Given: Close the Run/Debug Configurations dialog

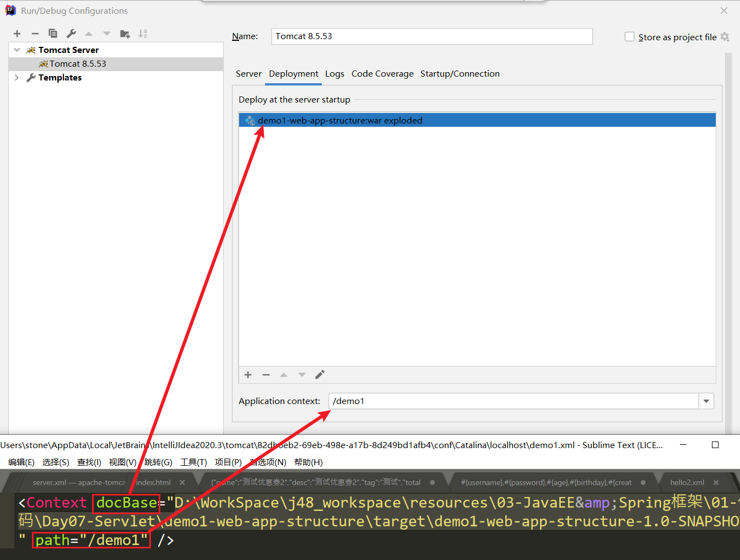Looking at the screenshot, I should click(724, 10).
